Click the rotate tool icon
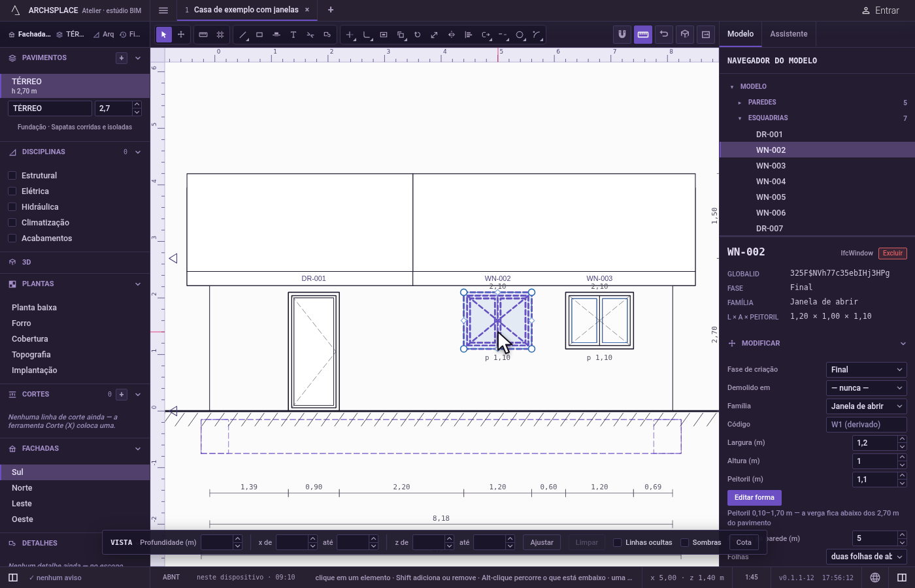Viewport: 915px width, 588px height. 417,35
